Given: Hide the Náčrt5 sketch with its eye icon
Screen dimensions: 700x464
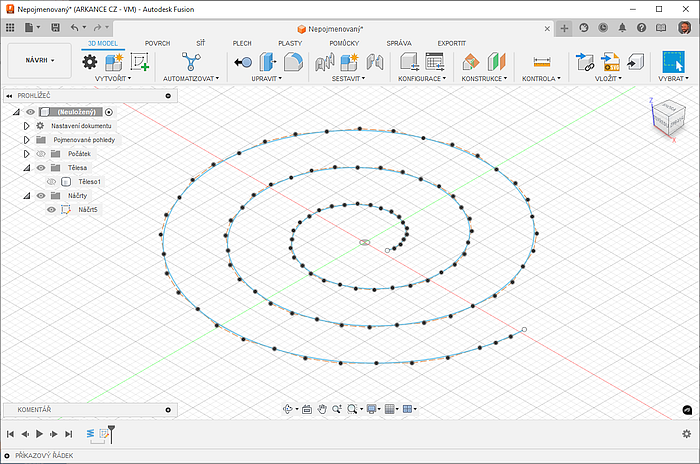Looking at the screenshot, I should [x=51, y=210].
